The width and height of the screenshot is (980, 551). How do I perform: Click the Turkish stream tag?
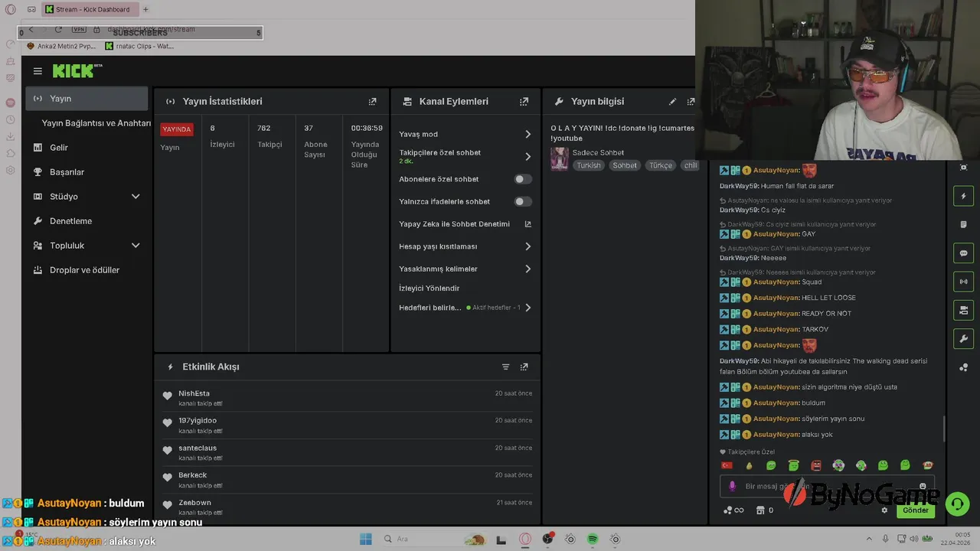(x=589, y=165)
